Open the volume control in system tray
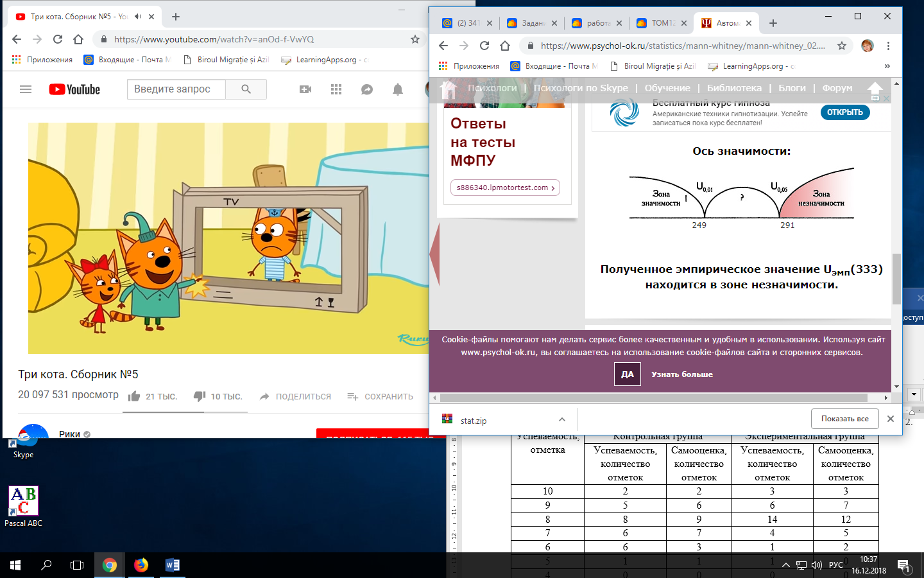The height and width of the screenshot is (578, 924). (817, 565)
